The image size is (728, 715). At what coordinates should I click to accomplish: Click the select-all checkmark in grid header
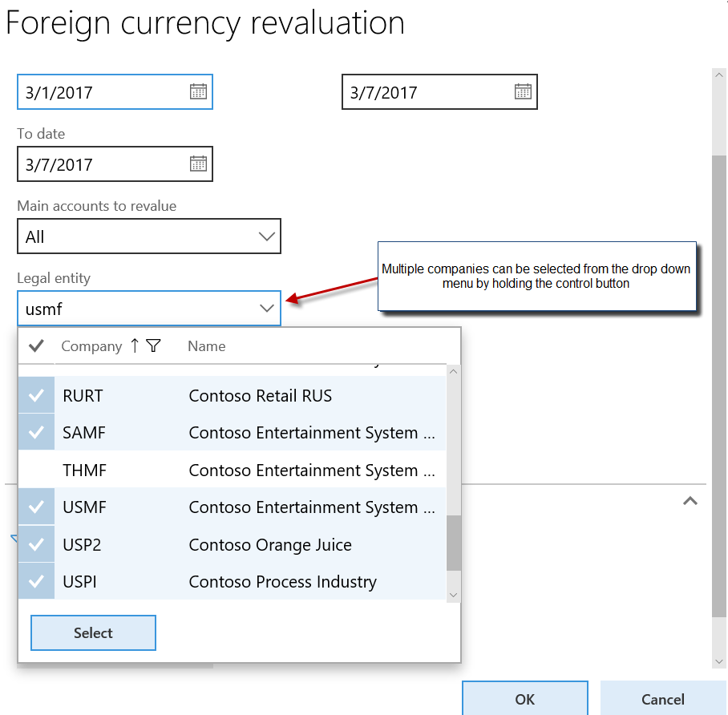click(x=36, y=345)
